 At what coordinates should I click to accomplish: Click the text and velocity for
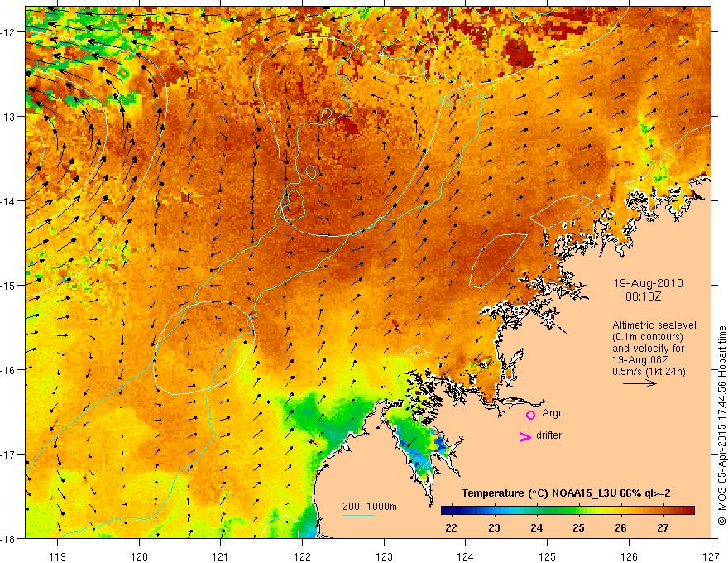pos(648,349)
